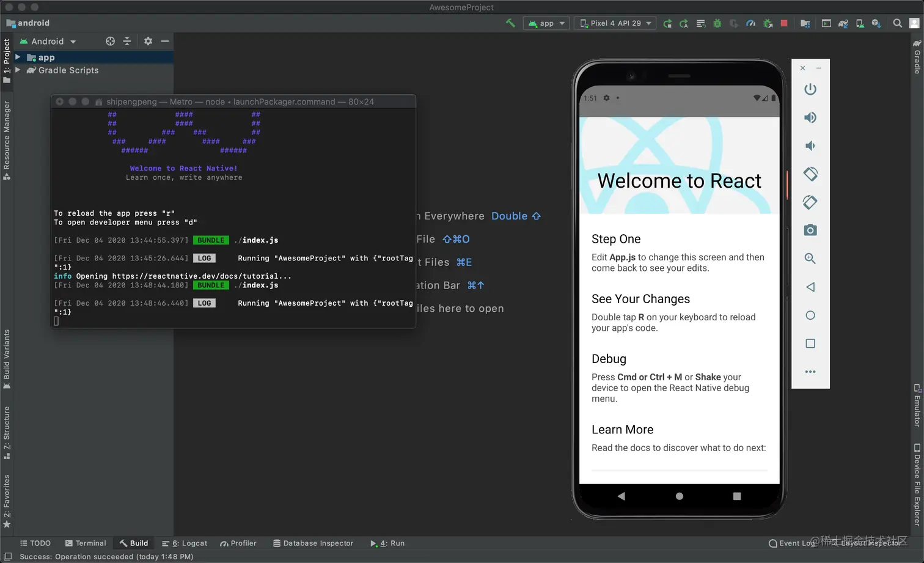Take emulator screenshot with camera icon
The width and height of the screenshot is (924, 563).
(810, 230)
